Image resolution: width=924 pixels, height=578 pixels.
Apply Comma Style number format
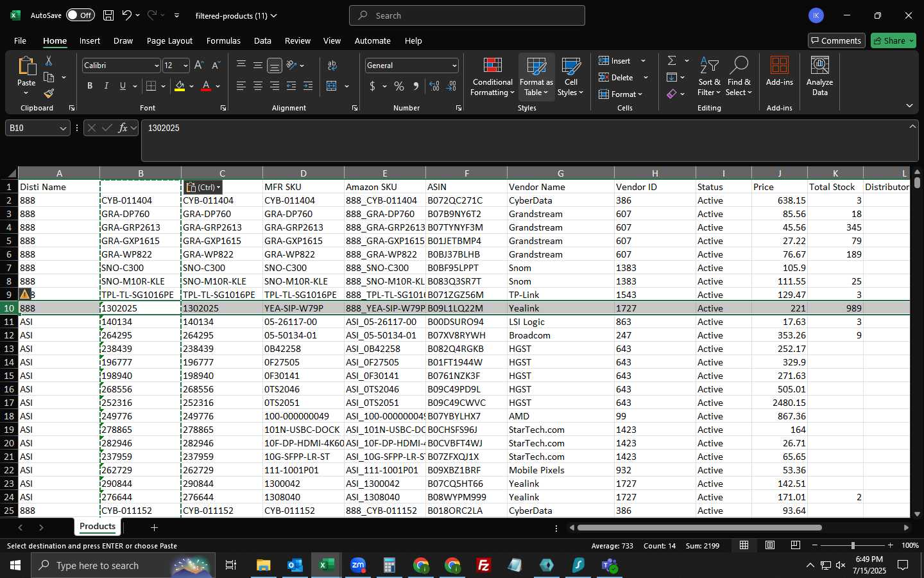pos(416,86)
